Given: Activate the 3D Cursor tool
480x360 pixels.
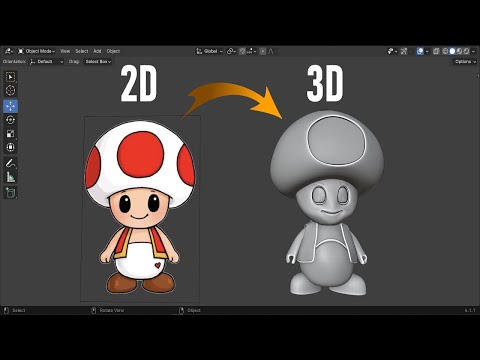Looking at the screenshot, I should (10, 90).
